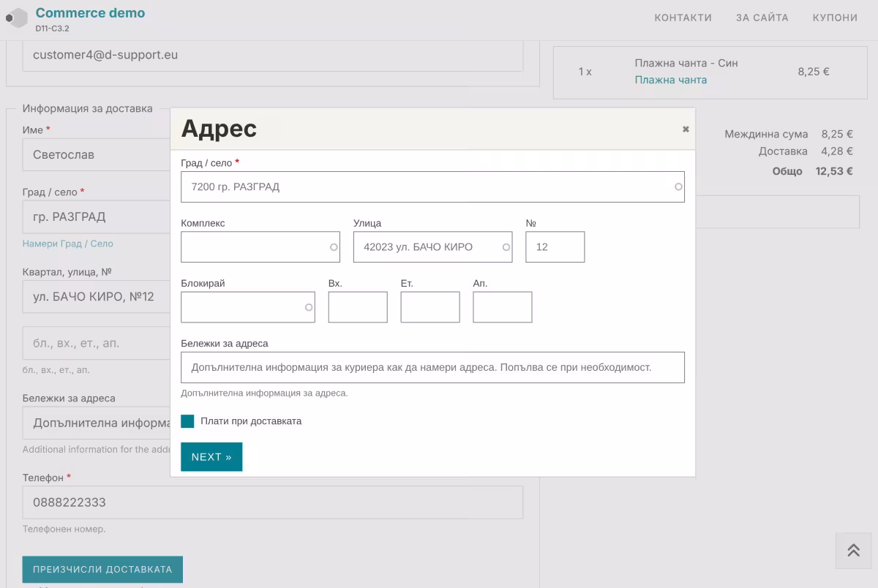Click the Commerce demo hexagon logo
The image size is (878, 588).
coord(17,18)
